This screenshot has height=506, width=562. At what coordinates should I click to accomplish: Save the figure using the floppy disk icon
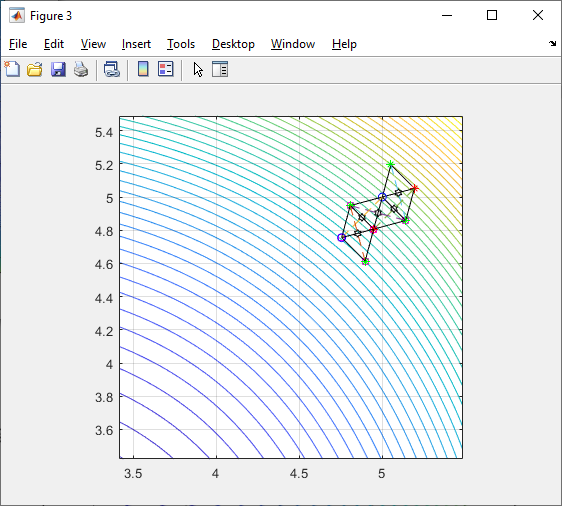point(58,69)
